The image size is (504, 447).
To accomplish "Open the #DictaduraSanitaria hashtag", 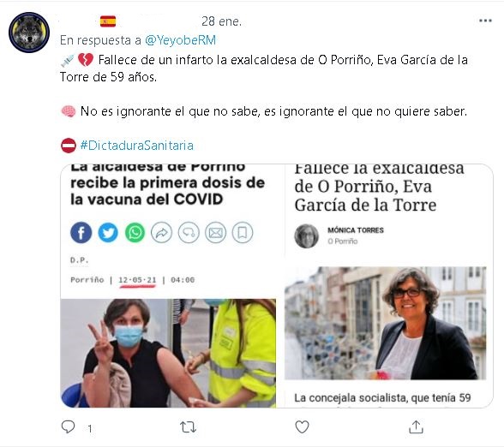I will tap(136, 146).
